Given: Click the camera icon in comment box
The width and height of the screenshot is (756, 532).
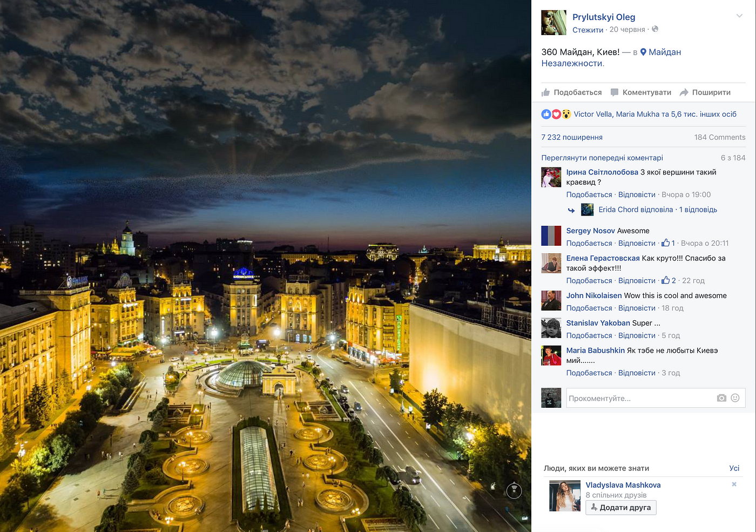Looking at the screenshot, I should [721, 398].
